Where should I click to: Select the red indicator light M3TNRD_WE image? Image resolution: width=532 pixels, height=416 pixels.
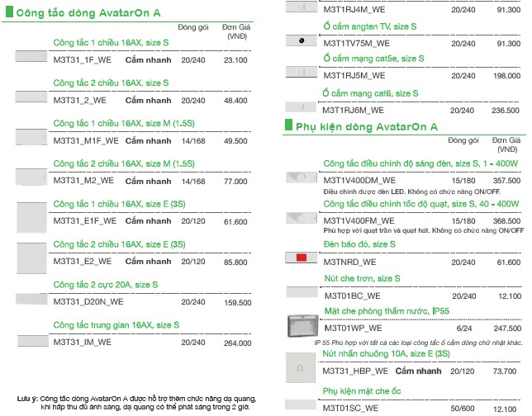tap(300, 259)
